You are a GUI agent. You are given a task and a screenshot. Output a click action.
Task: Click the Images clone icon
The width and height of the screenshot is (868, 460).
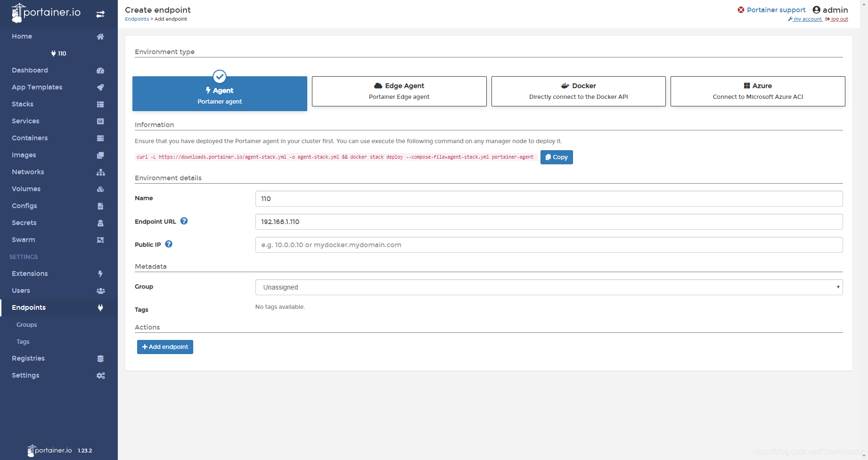point(100,155)
